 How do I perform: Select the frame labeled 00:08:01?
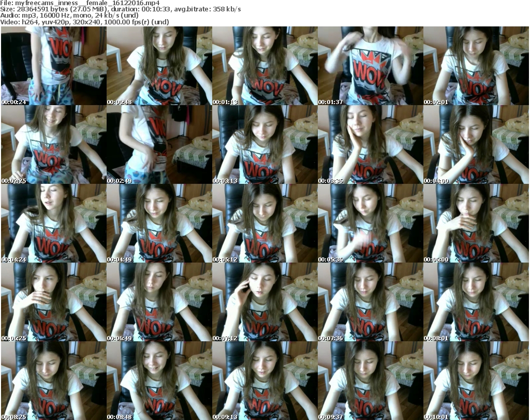(476, 302)
